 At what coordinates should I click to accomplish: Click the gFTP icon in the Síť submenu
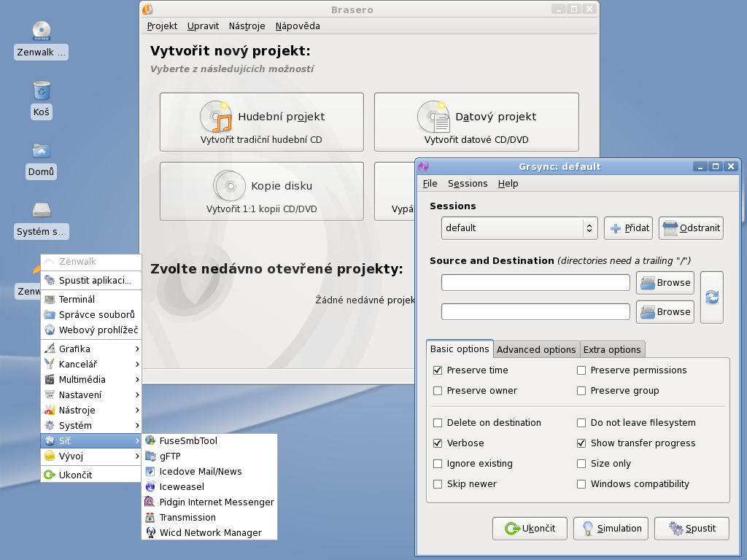pos(150,456)
